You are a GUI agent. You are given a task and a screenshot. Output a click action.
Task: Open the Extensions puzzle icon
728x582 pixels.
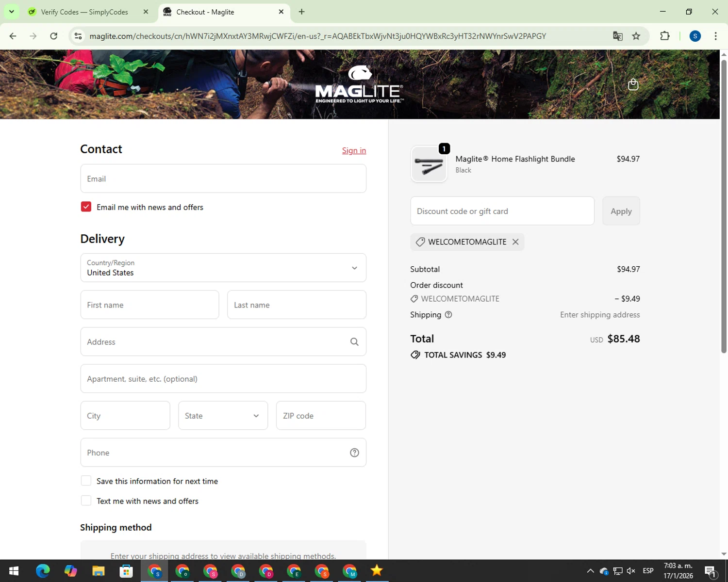pos(665,36)
